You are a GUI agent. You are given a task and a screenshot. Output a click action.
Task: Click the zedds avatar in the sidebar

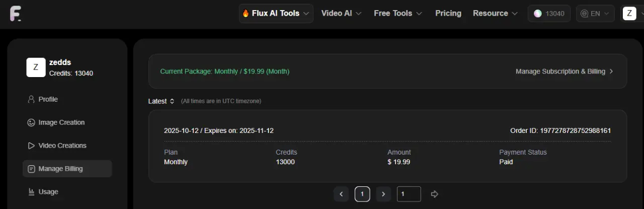(36, 67)
